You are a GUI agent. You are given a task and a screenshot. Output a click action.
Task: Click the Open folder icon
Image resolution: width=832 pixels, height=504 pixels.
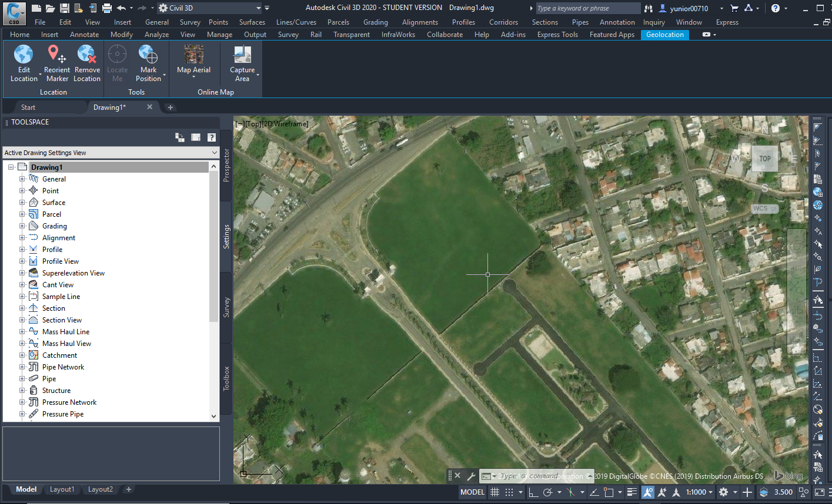click(51, 8)
